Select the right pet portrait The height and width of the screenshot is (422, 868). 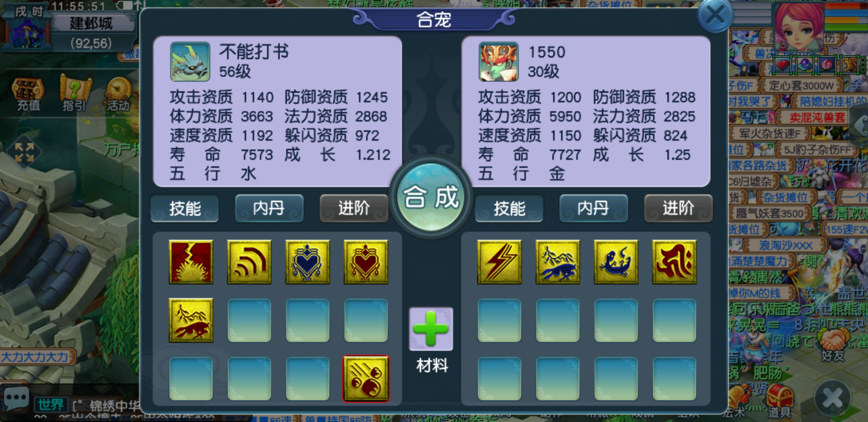pyautogui.click(x=498, y=62)
